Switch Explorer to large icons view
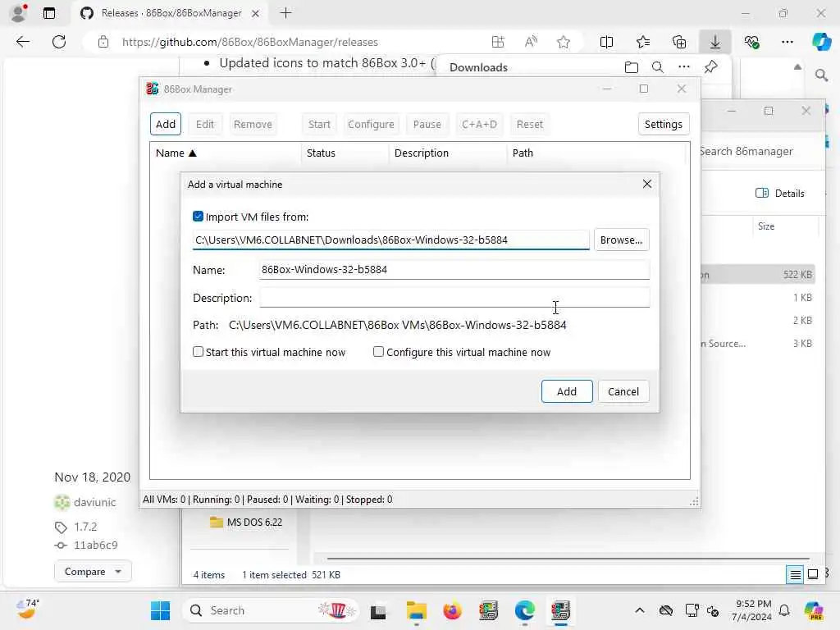 [812, 574]
